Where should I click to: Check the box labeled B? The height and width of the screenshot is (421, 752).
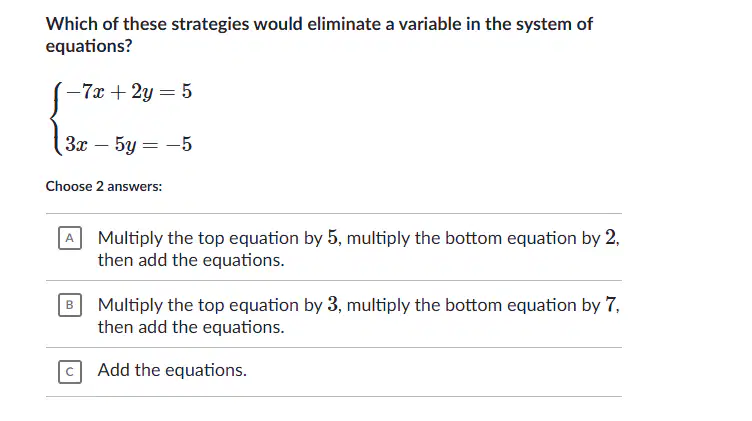coord(70,305)
